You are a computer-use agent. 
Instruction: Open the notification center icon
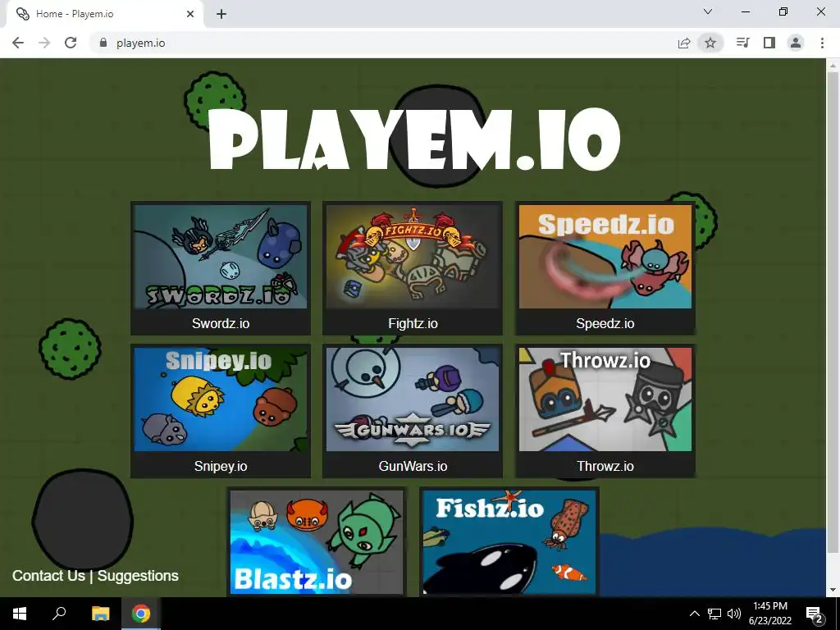(815, 614)
